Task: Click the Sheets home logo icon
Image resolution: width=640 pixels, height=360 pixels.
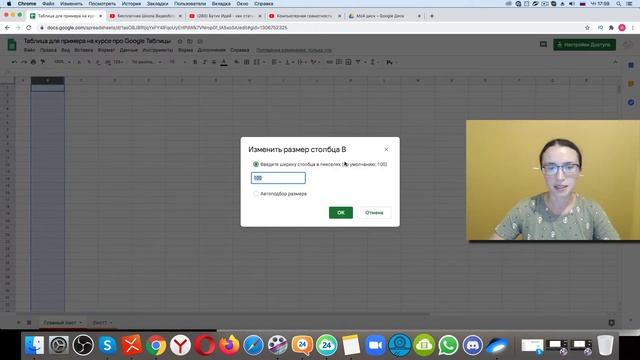Action: pyautogui.click(x=12, y=44)
